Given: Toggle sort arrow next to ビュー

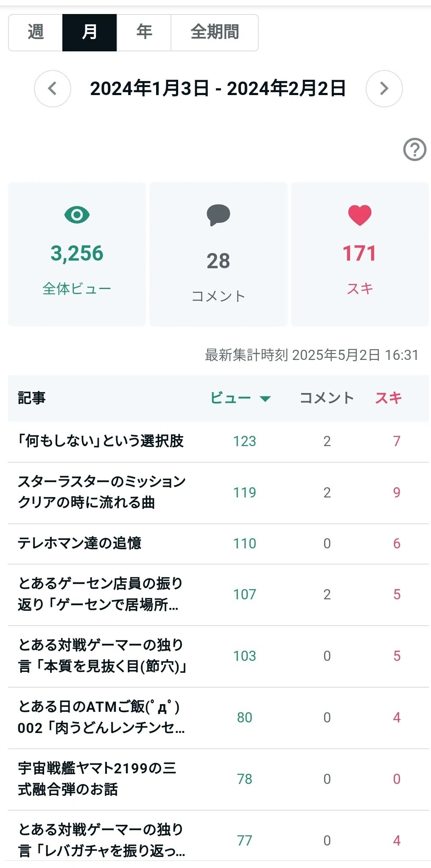Looking at the screenshot, I should [x=265, y=399].
